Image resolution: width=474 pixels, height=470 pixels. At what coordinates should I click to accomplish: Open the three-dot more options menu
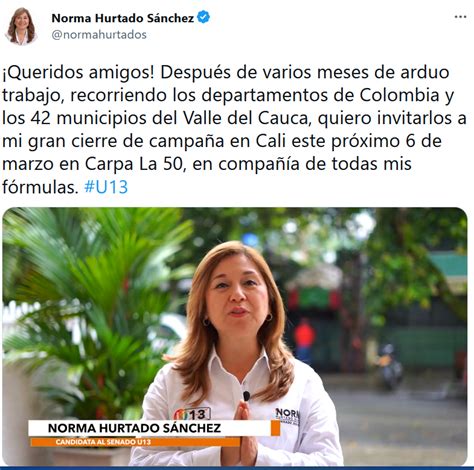(x=460, y=17)
